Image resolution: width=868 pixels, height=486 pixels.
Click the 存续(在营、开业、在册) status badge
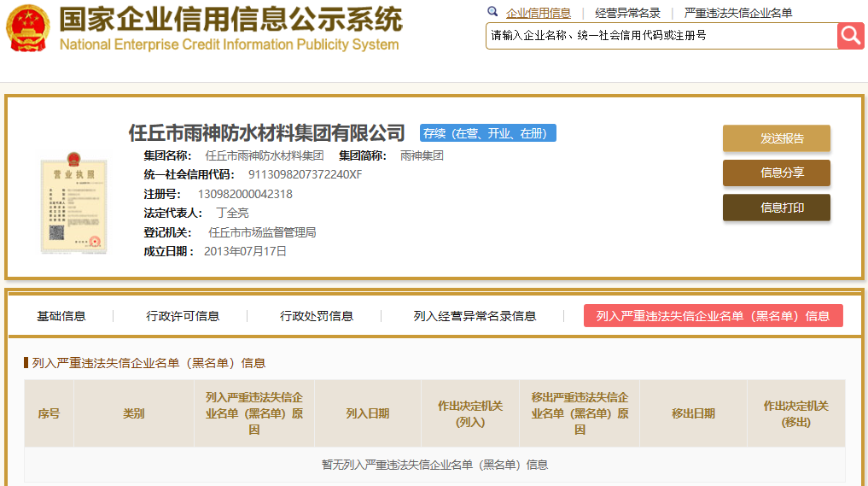(487, 133)
